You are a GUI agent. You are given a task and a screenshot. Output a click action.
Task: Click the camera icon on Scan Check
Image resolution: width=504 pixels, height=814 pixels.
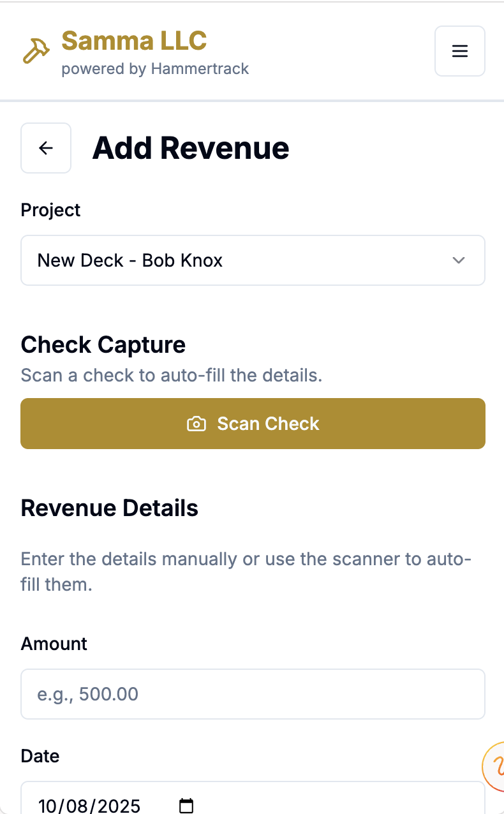coord(196,424)
